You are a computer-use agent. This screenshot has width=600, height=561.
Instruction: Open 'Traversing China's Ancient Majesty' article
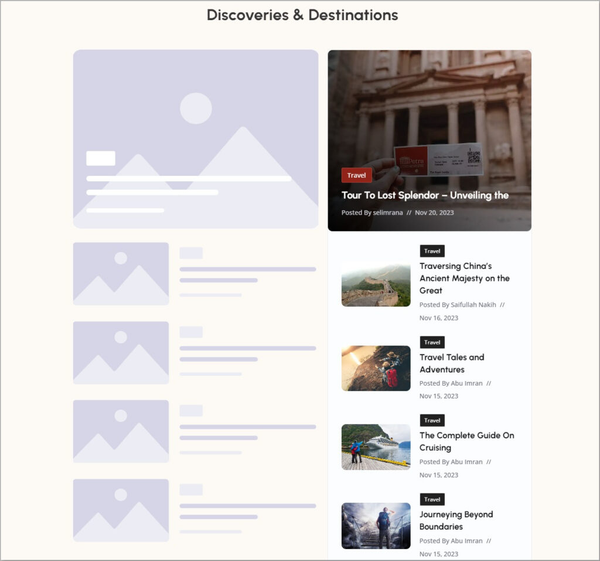(464, 278)
